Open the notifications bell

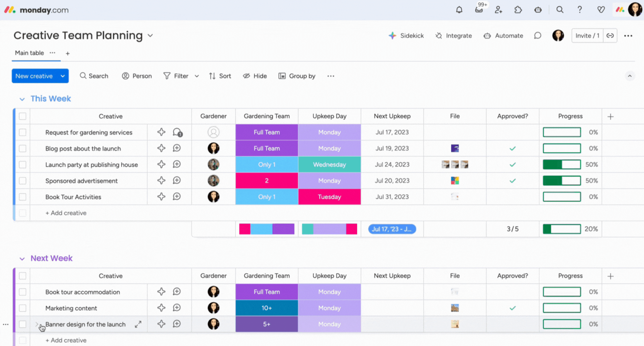pyautogui.click(x=459, y=10)
